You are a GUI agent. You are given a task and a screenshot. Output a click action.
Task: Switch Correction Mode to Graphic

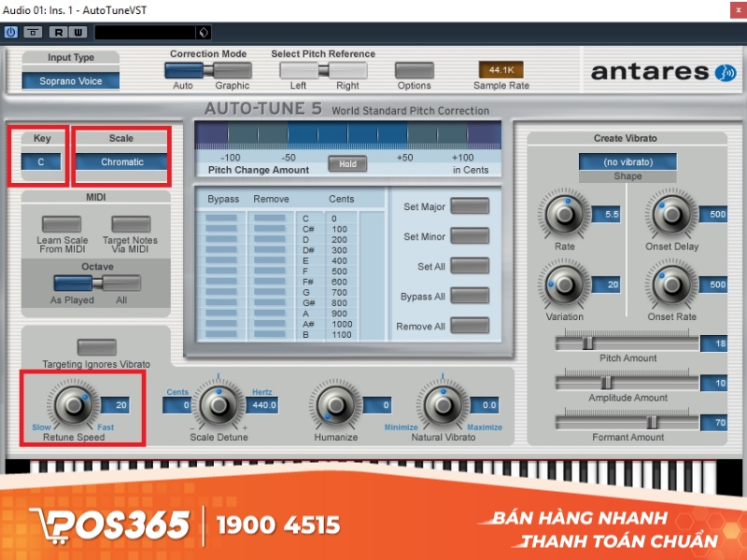coord(231,71)
